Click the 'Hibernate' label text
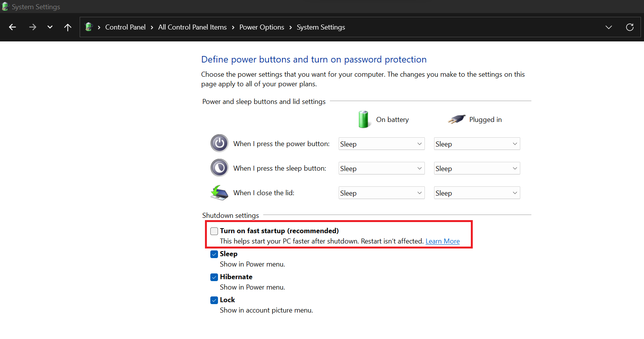Viewport: 644px width, 339px height. click(x=236, y=277)
